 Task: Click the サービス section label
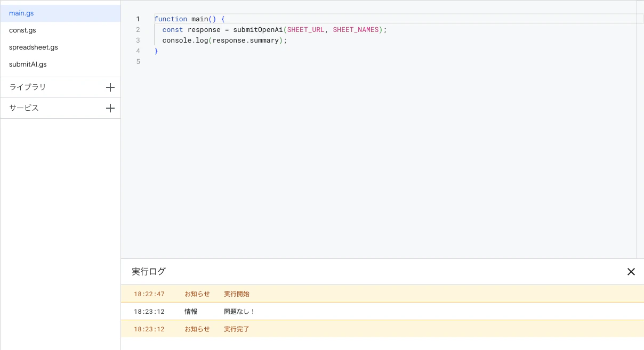(24, 108)
